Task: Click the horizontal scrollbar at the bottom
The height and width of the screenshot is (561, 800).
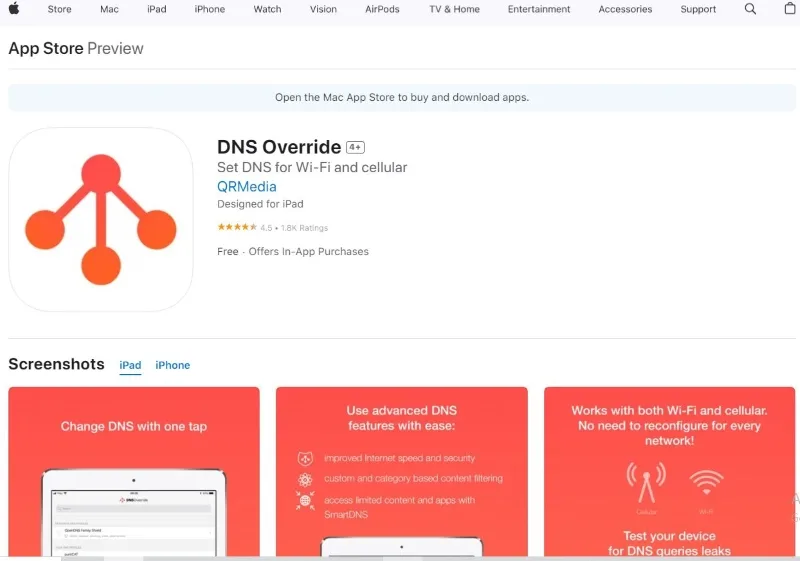Action: 400,558
